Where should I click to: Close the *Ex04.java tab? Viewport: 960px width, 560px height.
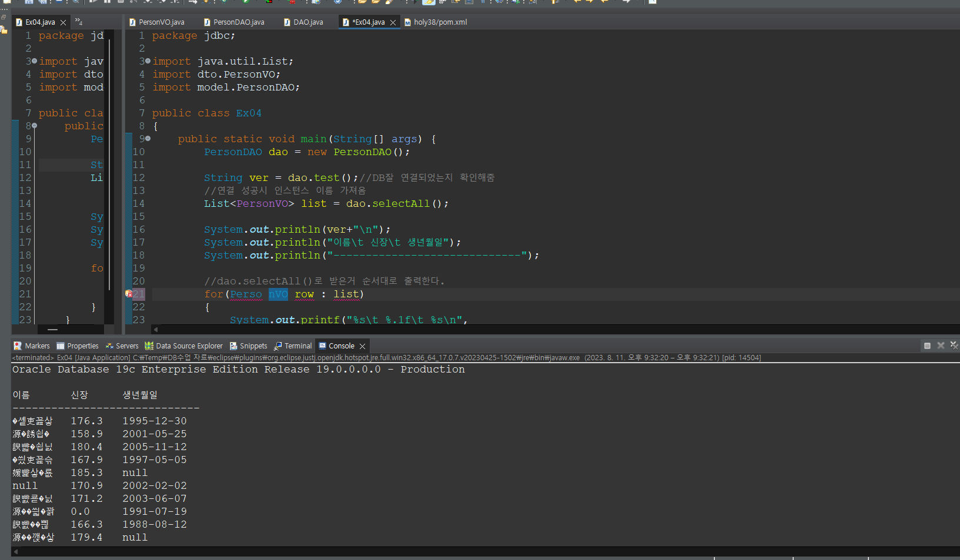[x=393, y=22]
